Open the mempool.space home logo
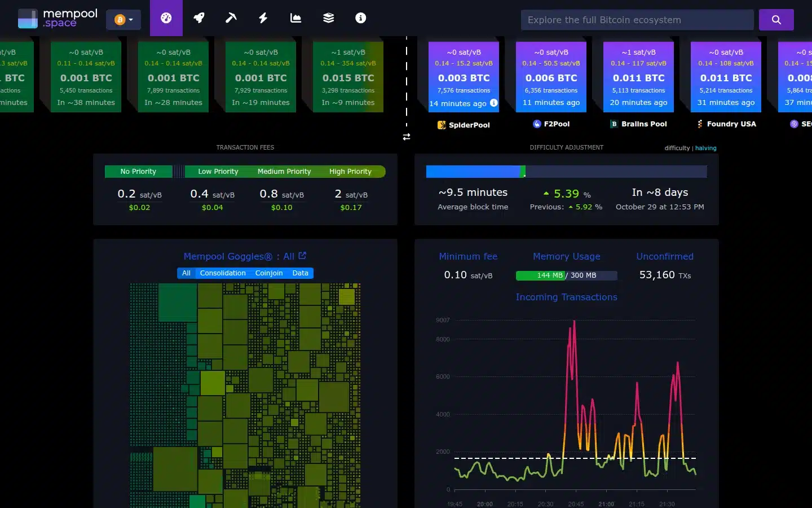 tap(58, 18)
